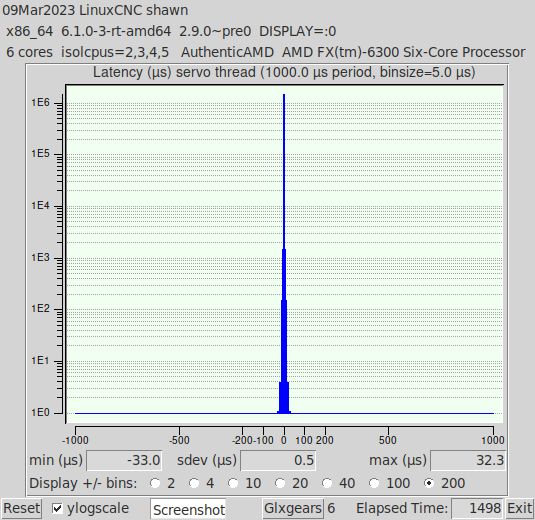Choose 10 display bins

(233, 483)
